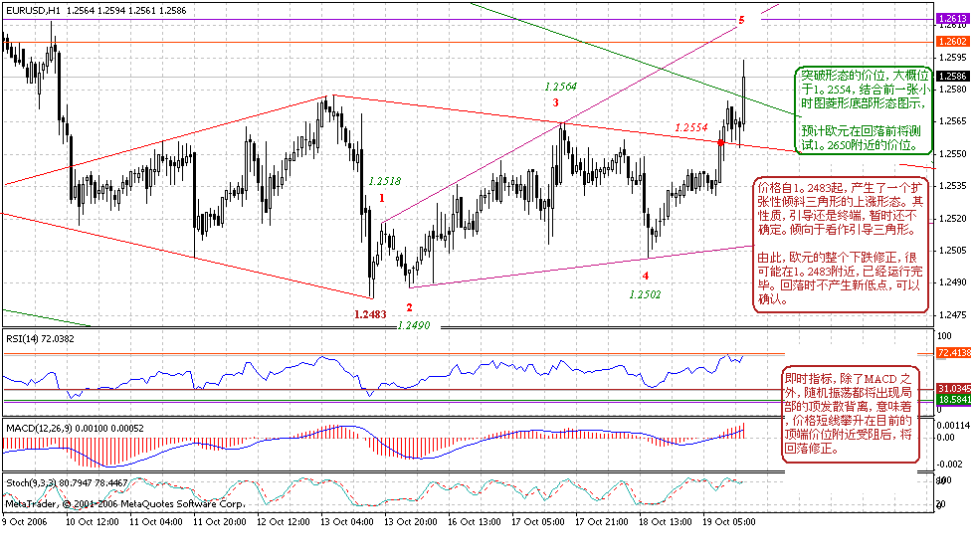Click the 19 Oct 05:00 time label
The image size is (971, 560).
729,522
